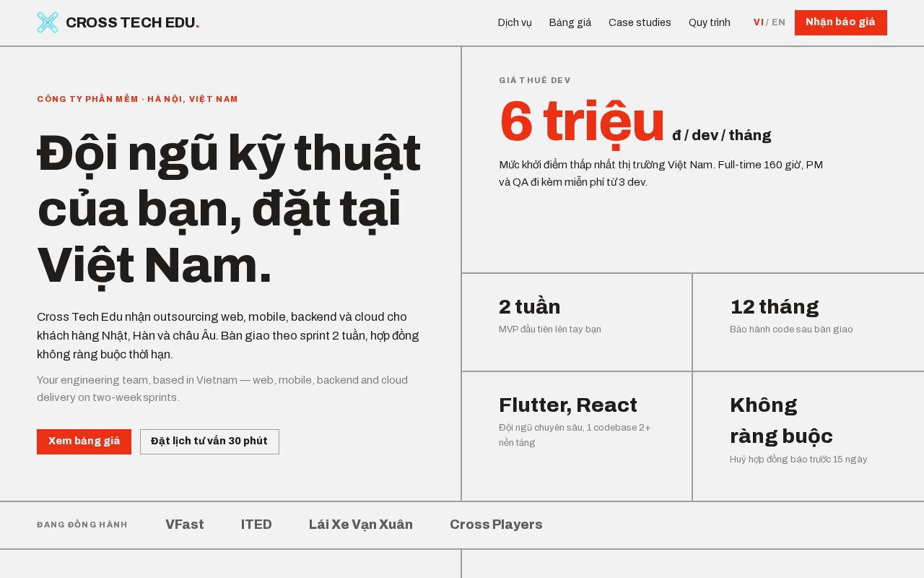Click 'Bảo hành code sau bàn giao' caption

coord(791,329)
